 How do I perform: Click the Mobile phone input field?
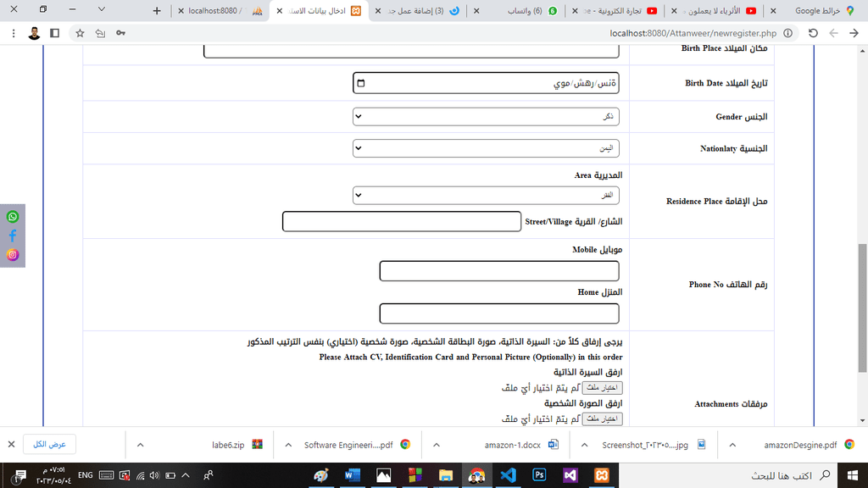(498, 271)
